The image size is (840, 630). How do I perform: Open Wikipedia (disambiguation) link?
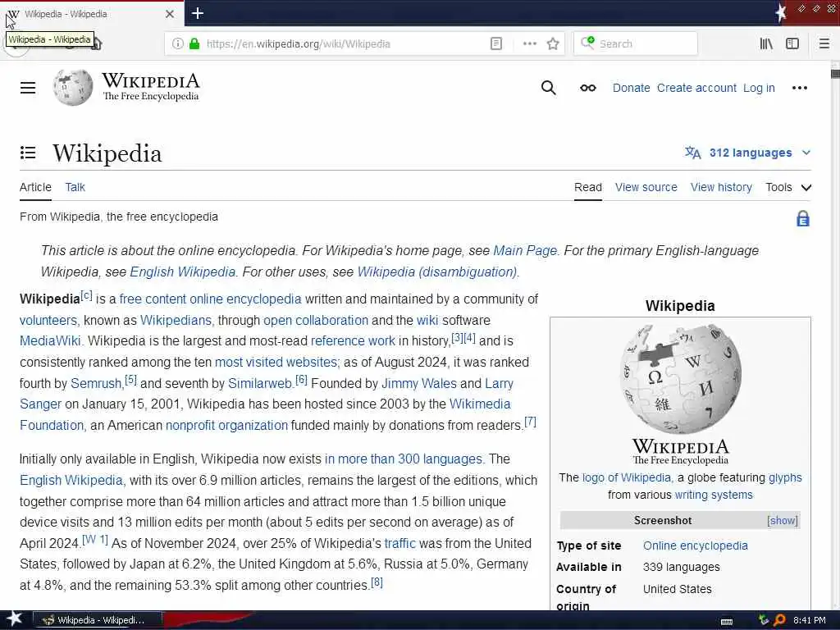(x=436, y=272)
